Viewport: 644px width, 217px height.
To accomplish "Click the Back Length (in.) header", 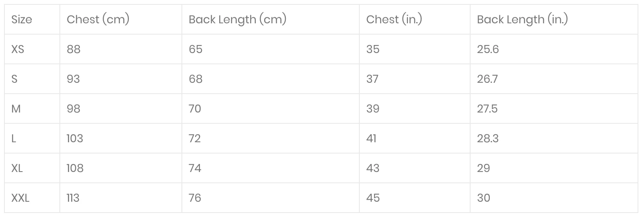I will click(522, 19).
